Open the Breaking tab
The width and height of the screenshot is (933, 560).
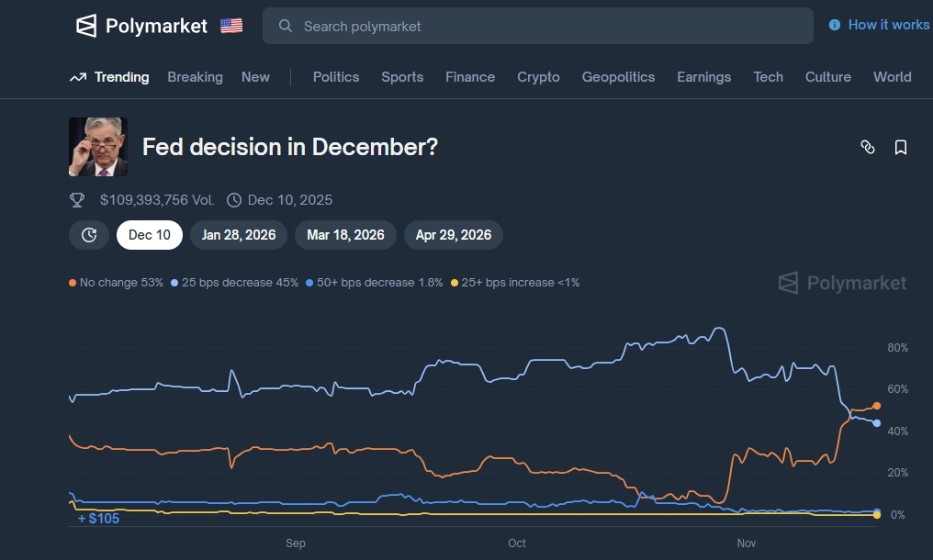coord(195,77)
